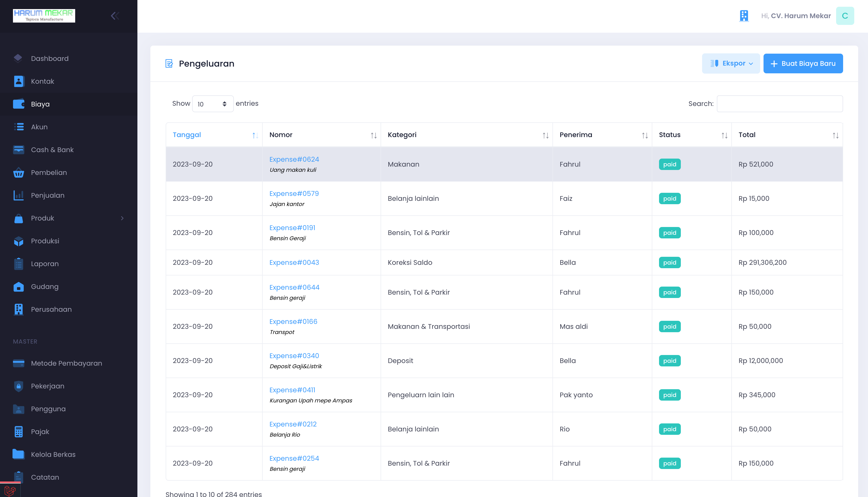Click the Biaya wallet icon
The image size is (868, 497).
pos(18,104)
